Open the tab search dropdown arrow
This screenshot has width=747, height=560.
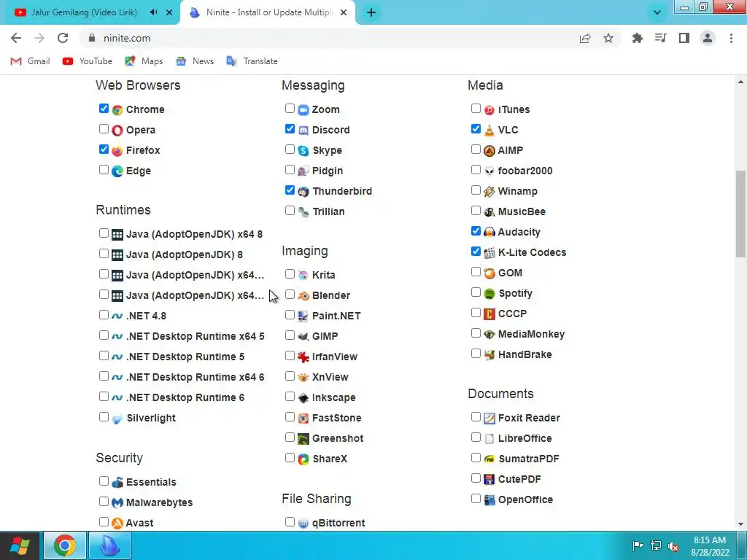(x=657, y=12)
